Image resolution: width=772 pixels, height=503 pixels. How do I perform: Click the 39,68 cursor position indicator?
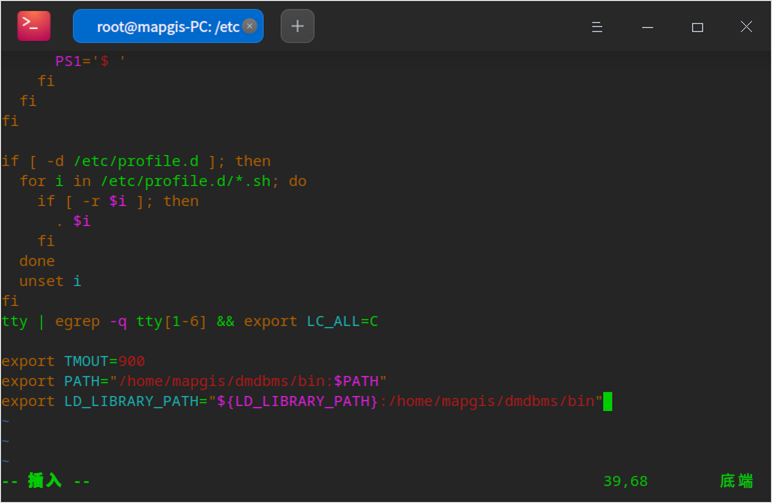click(x=625, y=481)
